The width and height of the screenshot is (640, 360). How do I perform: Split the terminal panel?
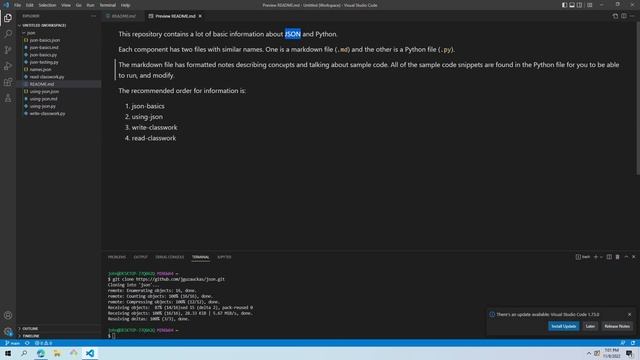[x=609, y=257]
